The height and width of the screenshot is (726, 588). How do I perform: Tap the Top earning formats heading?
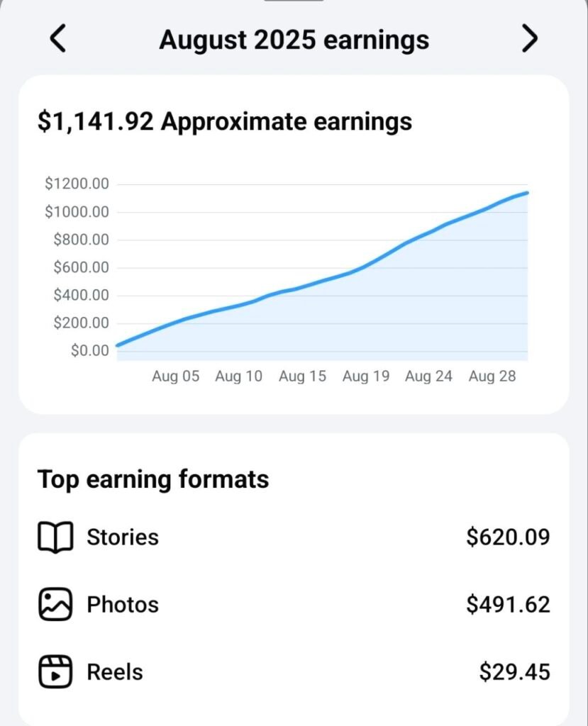tap(153, 479)
